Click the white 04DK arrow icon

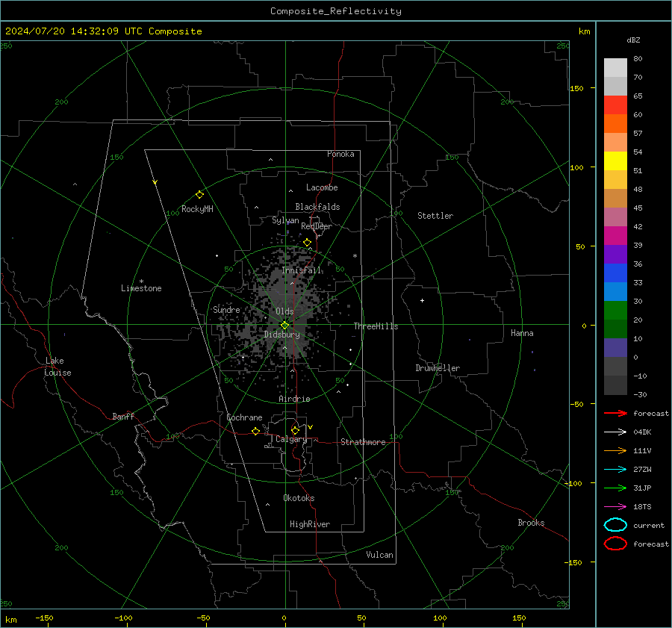pyautogui.click(x=615, y=432)
